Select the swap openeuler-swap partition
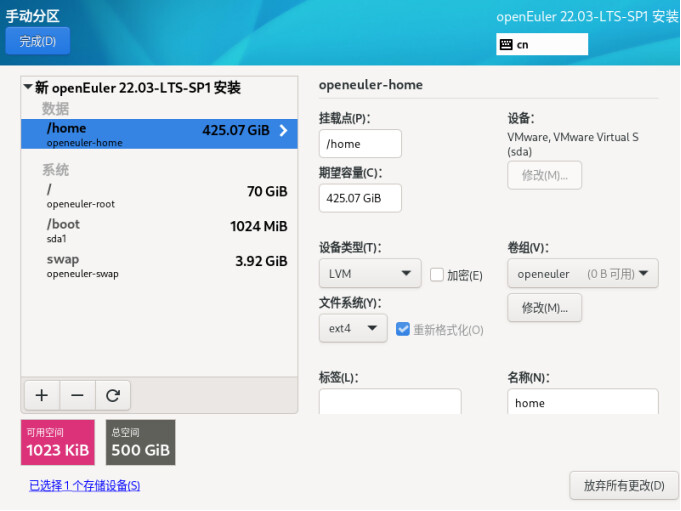 click(160, 266)
